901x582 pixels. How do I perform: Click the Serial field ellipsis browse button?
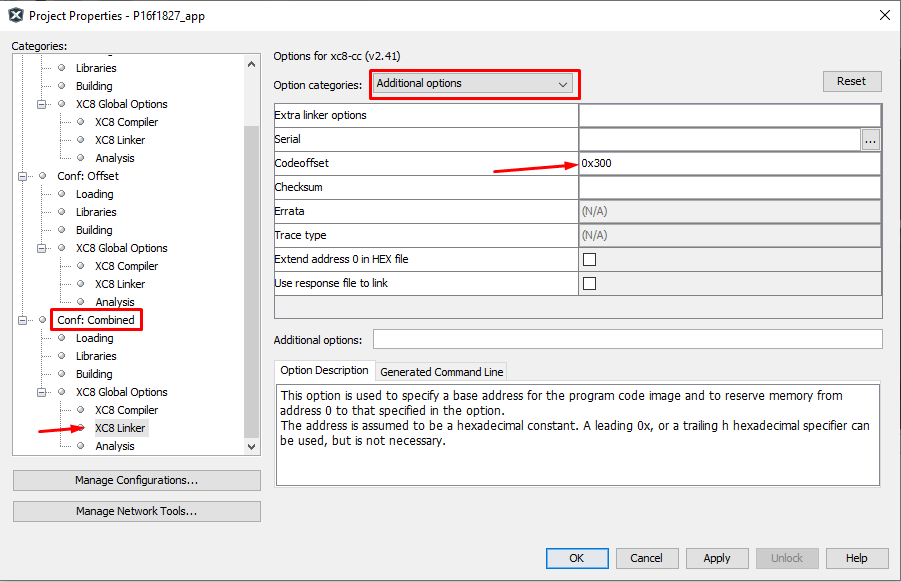(871, 140)
